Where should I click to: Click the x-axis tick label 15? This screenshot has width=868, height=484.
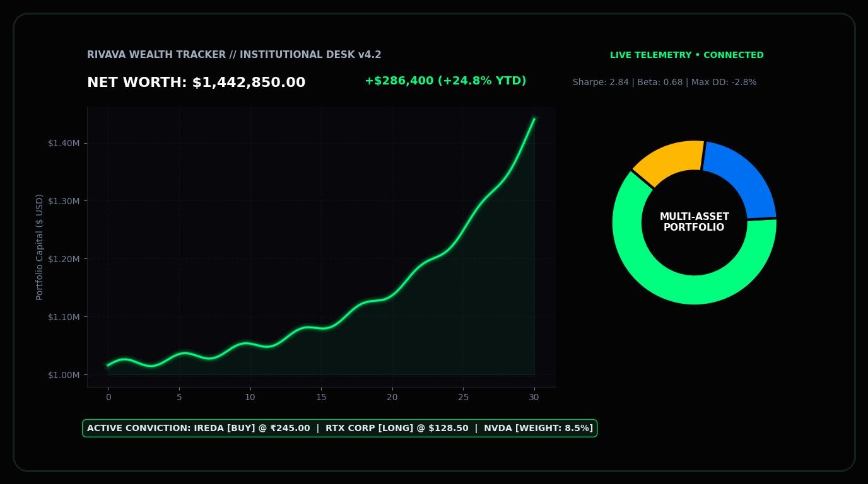[321, 397]
